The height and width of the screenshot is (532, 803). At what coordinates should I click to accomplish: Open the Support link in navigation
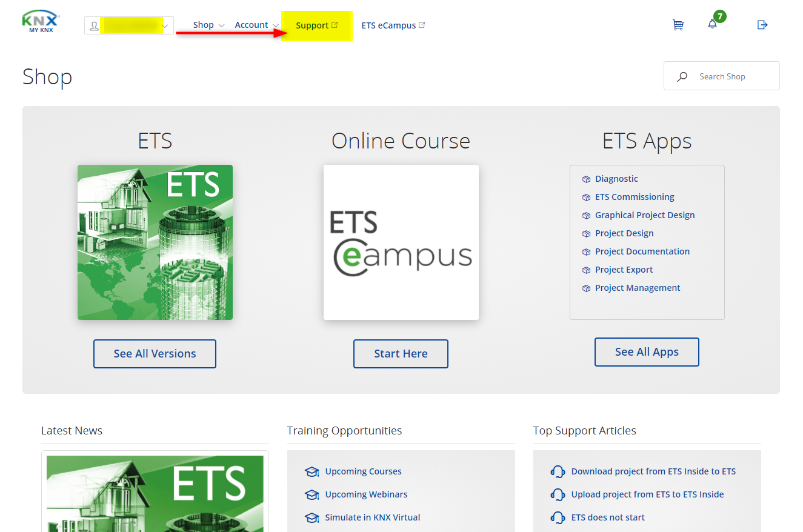click(x=316, y=25)
